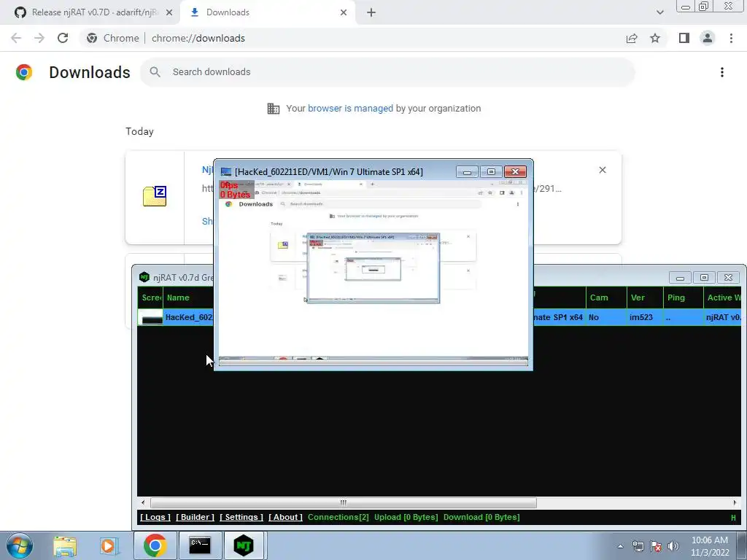Click the njRAT horizontal scrollbar thumb
Screen dimensions: 747x560
343,503
